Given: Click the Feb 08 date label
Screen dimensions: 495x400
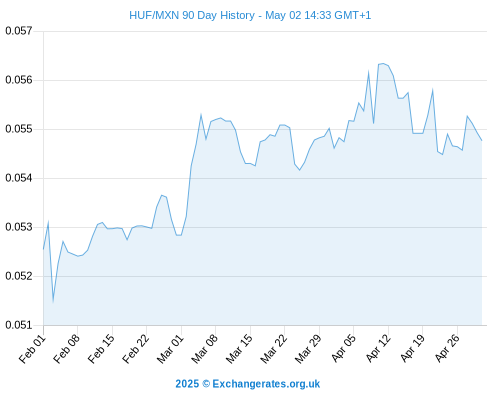Looking at the screenshot, I should click(x=67, y=348).
